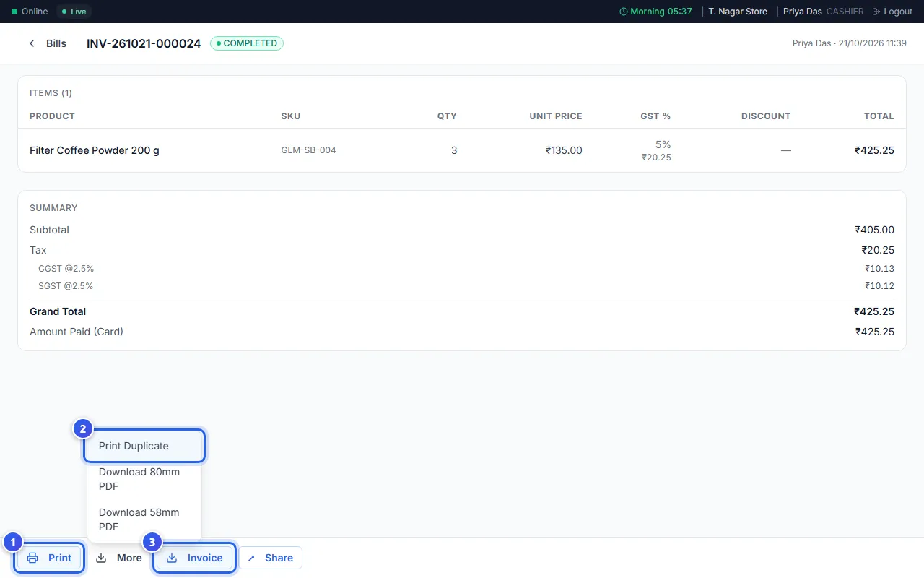Click the printer icon in Print button
The width and height of the screenshot is (924, 578).
32,558
